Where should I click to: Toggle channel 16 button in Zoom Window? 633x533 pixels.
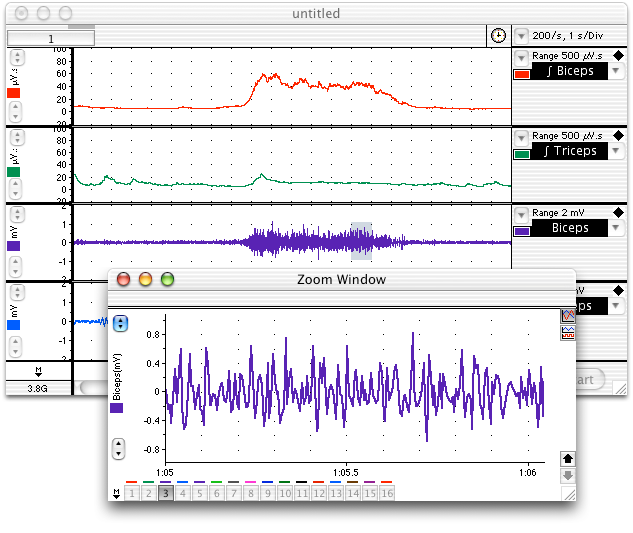coord(386,493)
